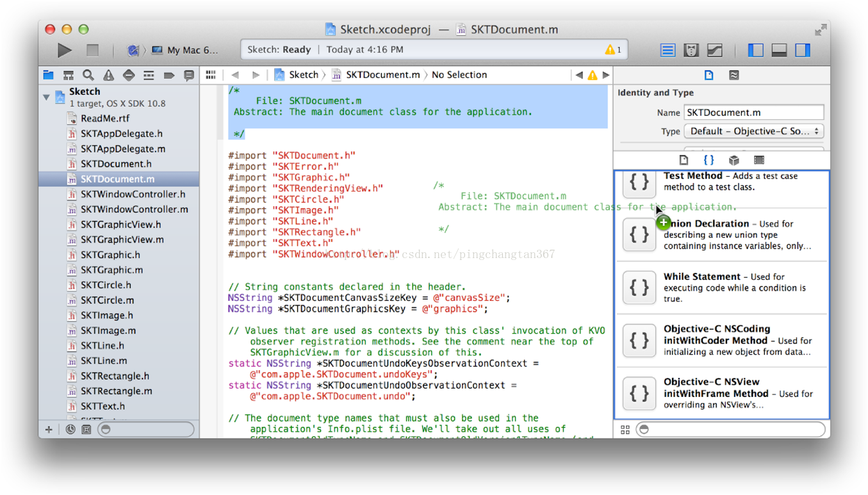Open the No Selection jump bar menu
The image size is (868, 495).
click(x=459, y=75)
